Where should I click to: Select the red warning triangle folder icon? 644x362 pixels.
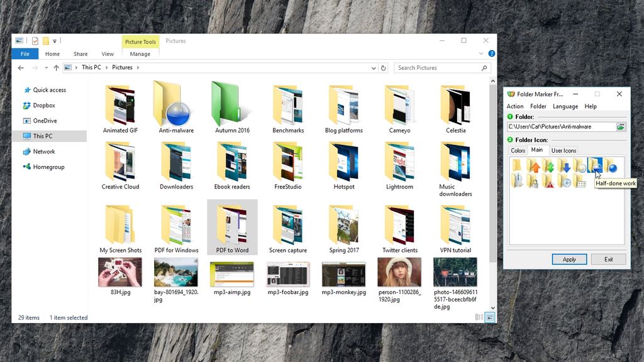[x=549, y=182]
